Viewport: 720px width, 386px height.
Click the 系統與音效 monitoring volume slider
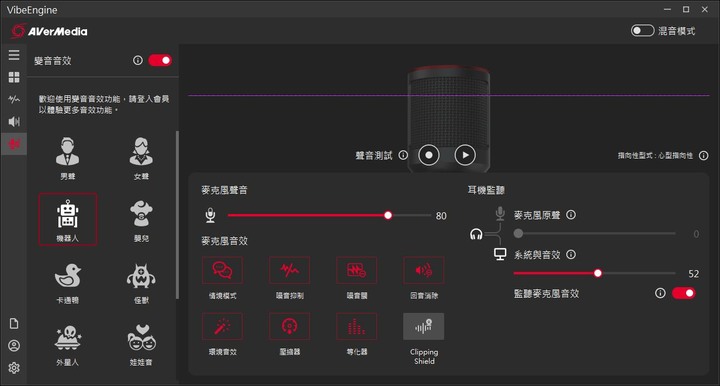click(x=594, y=273)
